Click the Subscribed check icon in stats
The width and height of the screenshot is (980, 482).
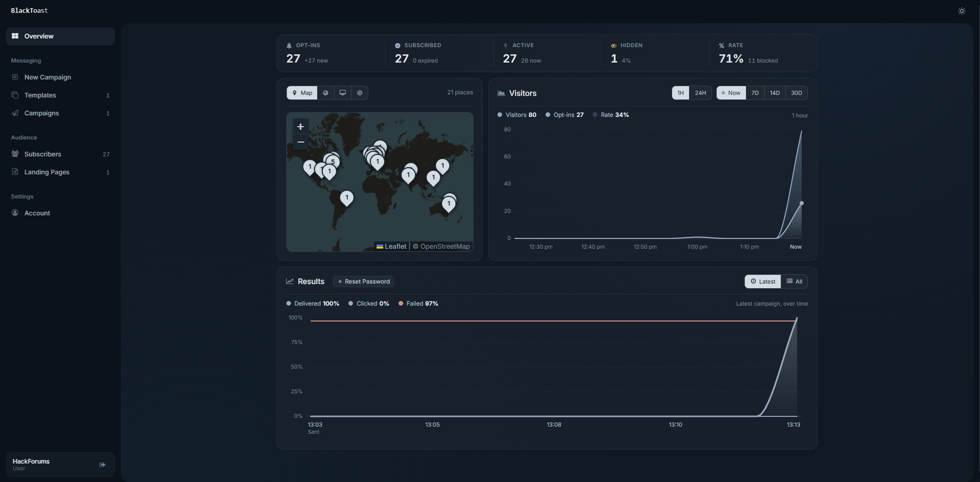coord(398,46)
